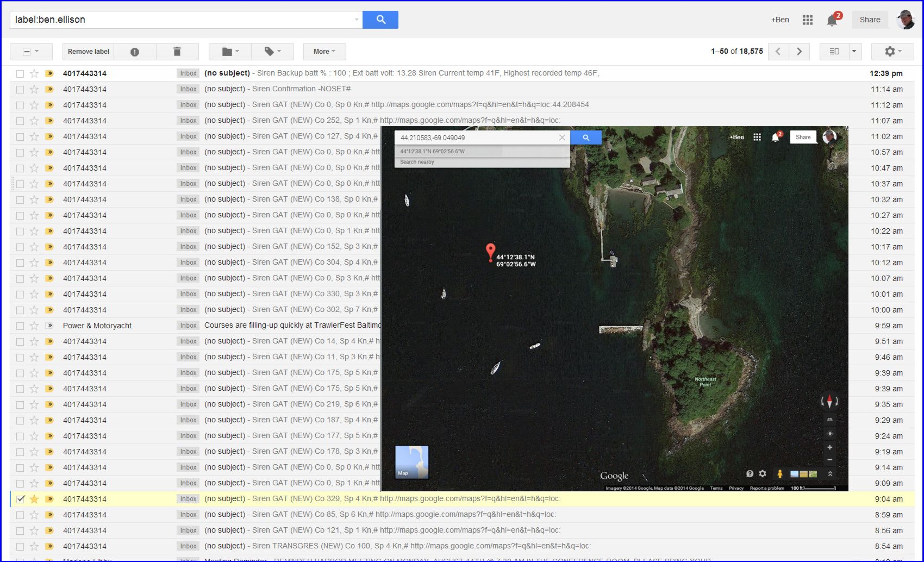Image resolution: width=924 pixels, height=562 pixels.
Task: Click the +Ben link in Gmail header
Action: 780,20
